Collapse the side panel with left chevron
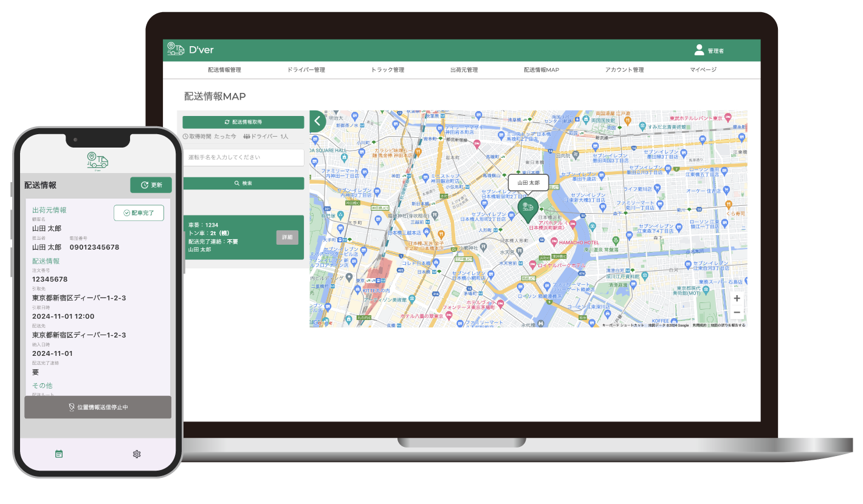The image size is (863, 504). coord(317,121)
